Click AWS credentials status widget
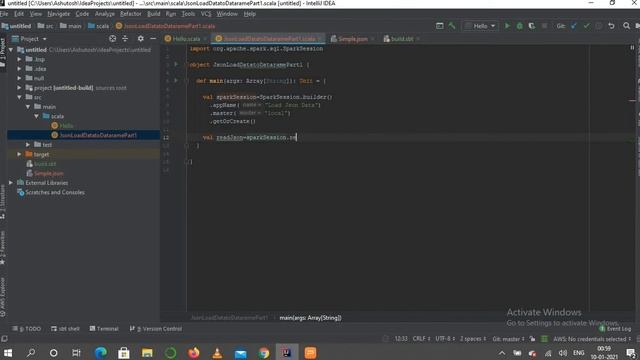The width and height of the screenshot is (640, 360). [x=592, y=339]
